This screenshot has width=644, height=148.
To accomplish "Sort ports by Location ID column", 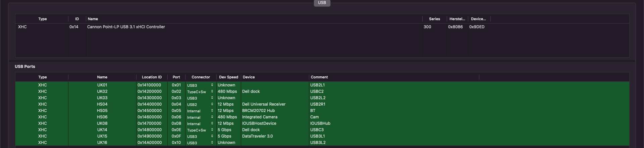I will (152, 77).
